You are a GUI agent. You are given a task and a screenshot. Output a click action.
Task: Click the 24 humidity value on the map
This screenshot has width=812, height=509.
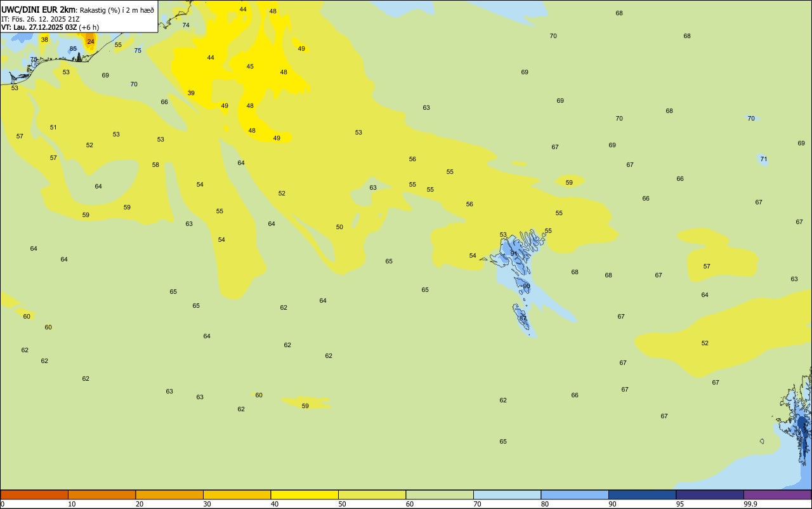pyautogui.click(x=91, y=42)
